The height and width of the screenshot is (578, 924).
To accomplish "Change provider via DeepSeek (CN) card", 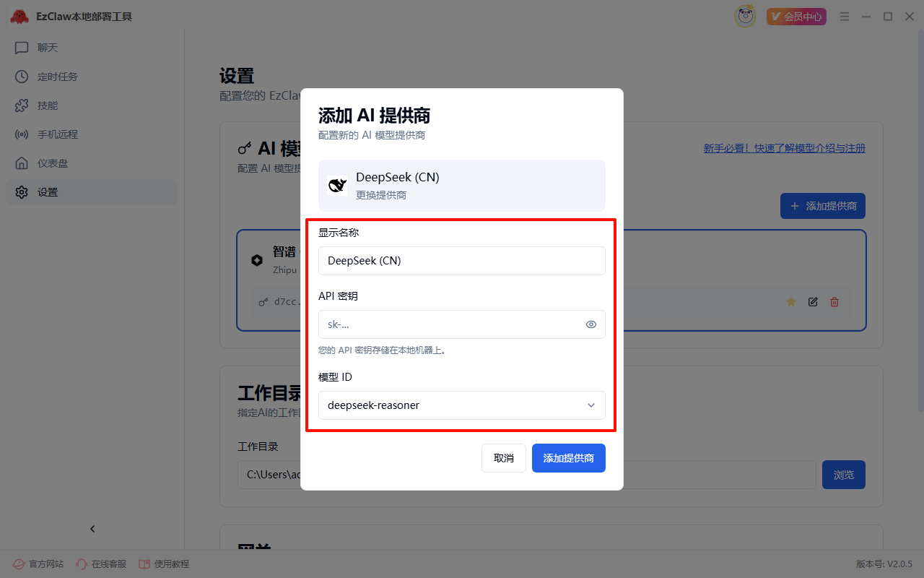I will tap(461, 186).
